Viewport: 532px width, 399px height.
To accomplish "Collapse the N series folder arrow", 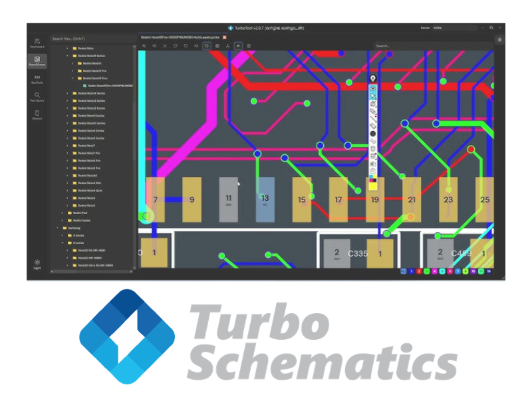I will point(62,243).
